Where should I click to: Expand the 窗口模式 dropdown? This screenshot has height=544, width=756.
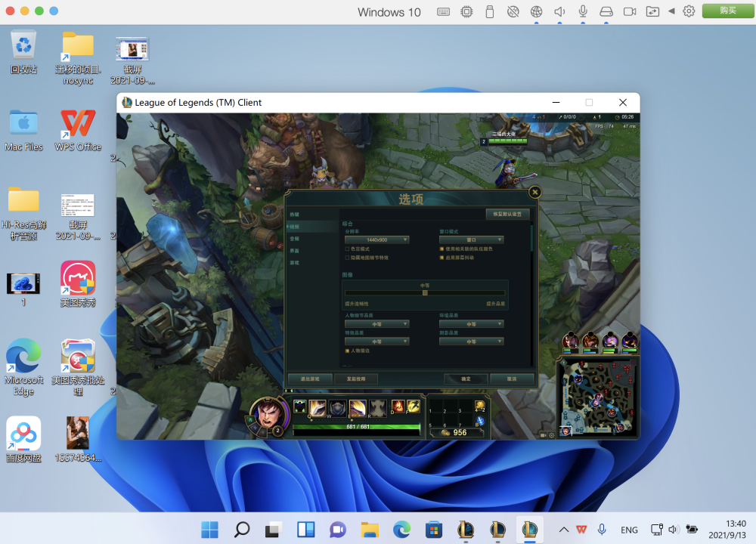point(471,240)
